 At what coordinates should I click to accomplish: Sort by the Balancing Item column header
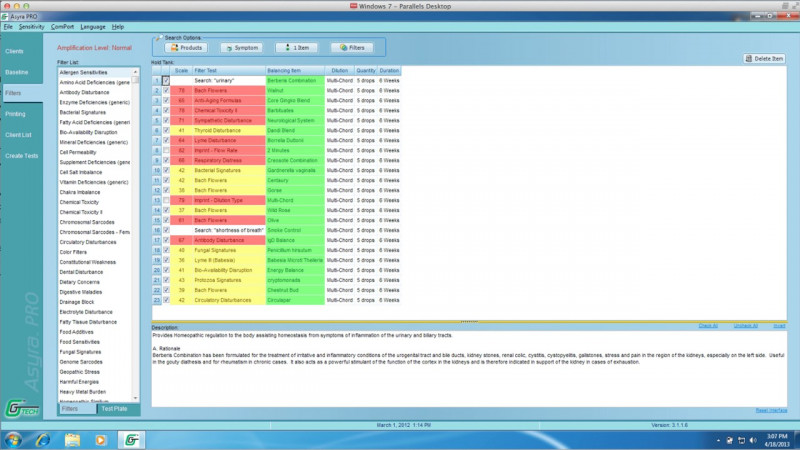coord(295,70)
